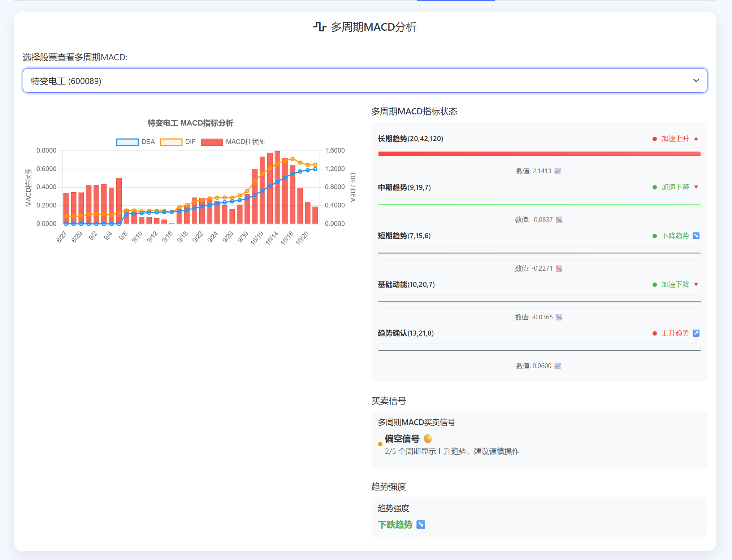Click the down-chart icon beside 数值 -0.0365
732x560 pixels.
point(559,317)
